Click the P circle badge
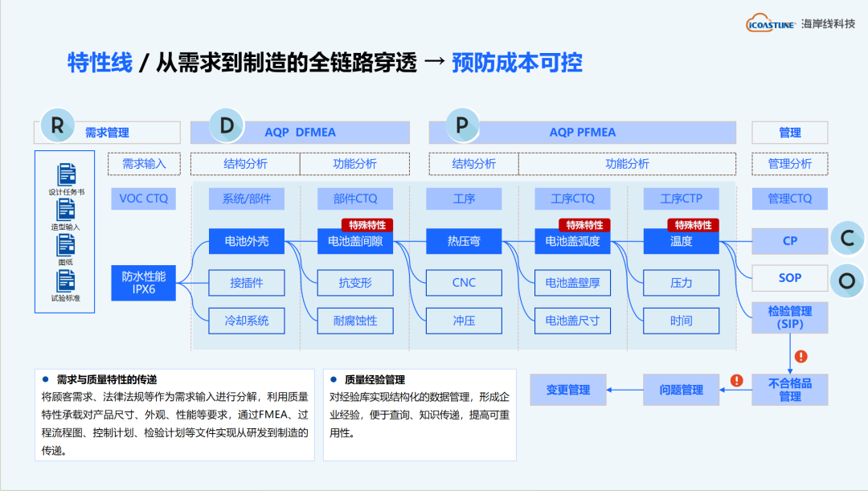This screenshot has width=868, height=491. click(x=462, y=125)
